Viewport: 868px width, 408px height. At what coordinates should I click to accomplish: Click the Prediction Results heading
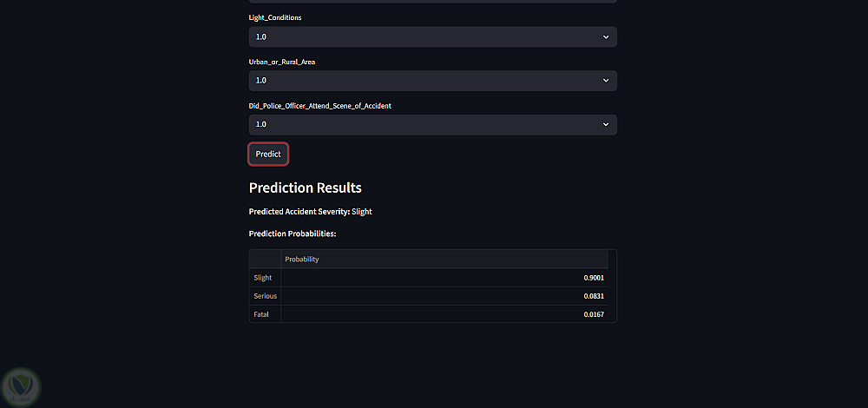click(x=305, y=188)
